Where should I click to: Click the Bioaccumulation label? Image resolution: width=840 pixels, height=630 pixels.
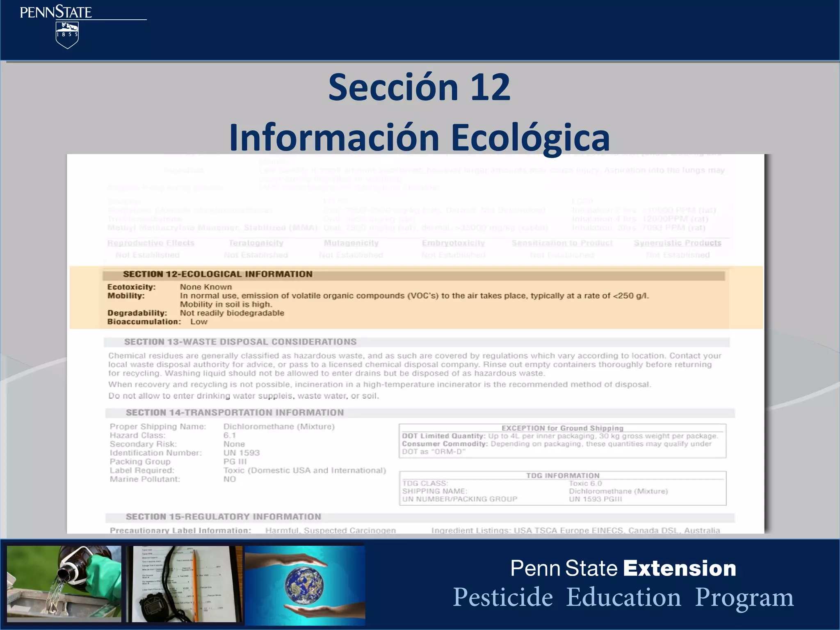(144, 322)
